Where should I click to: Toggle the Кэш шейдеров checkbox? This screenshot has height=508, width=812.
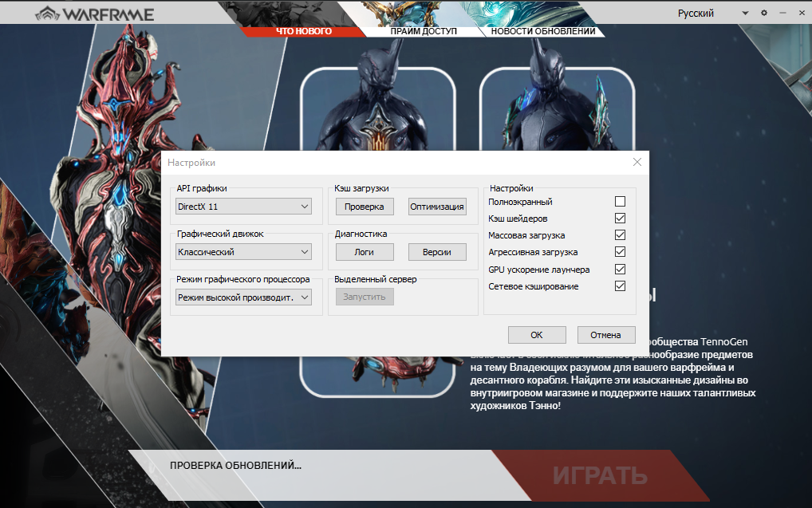tap(620, 218)
